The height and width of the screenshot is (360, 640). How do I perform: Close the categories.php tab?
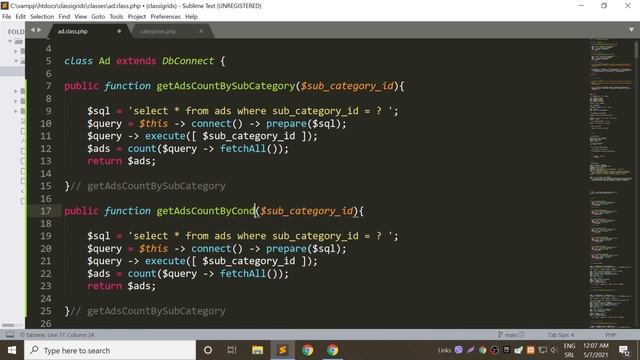click(201, 31)
